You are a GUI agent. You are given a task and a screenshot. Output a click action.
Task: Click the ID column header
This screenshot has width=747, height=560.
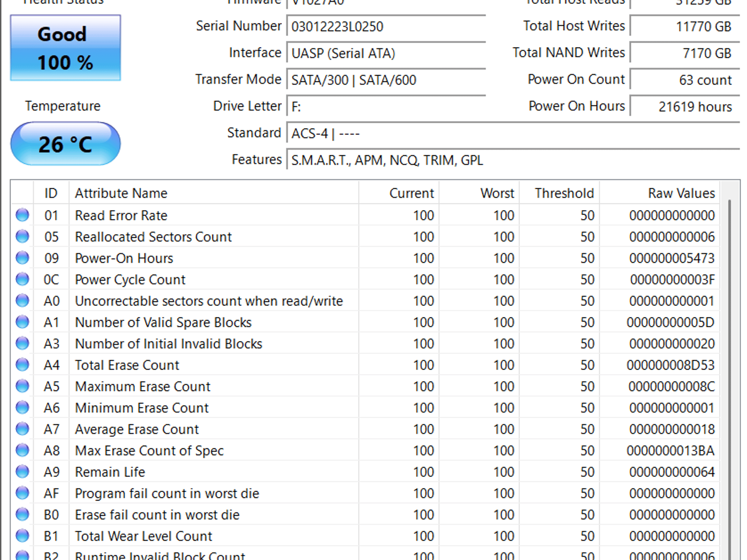coord(51,193)
